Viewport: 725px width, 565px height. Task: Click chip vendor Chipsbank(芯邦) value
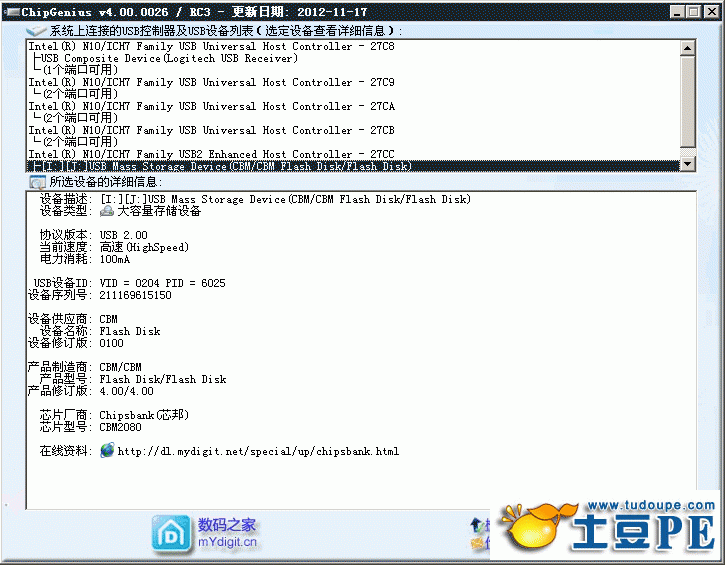coord(144,415)
